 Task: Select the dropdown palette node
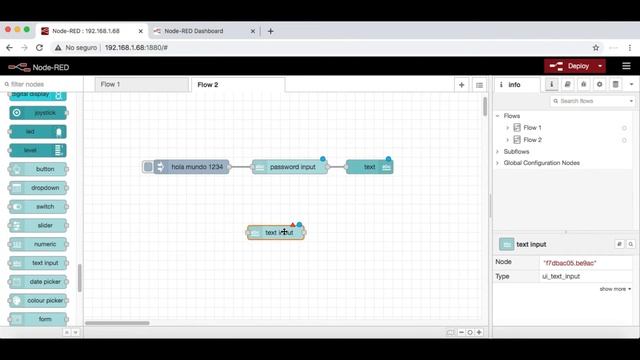38,188
